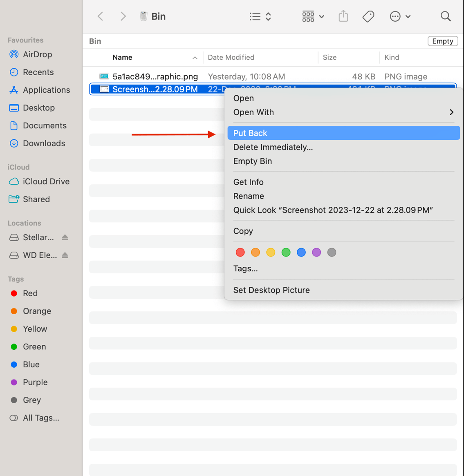
Task: Open All Tags… in the sidebar
Action: [41, 418]
